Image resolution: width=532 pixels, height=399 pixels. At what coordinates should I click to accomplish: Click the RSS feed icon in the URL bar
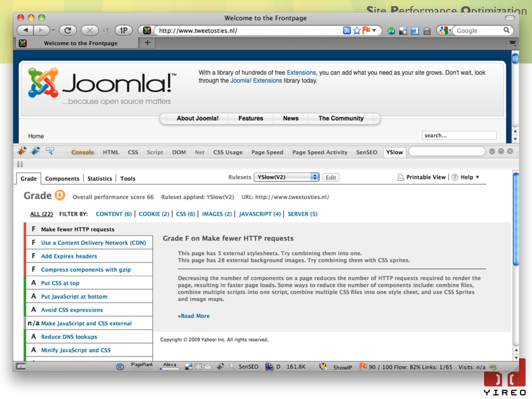[347, 31]
